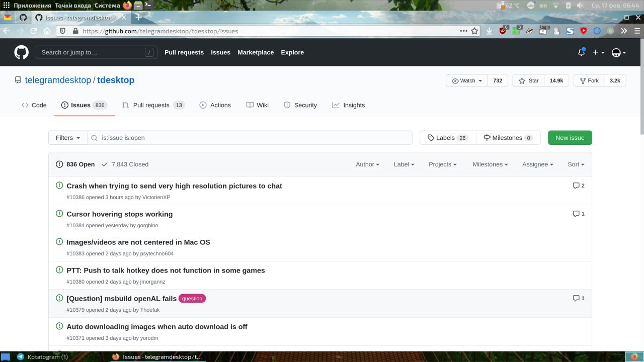Open the telegramdesktop owner link
This screenshot has width=644, height=362.
(58, 80)
